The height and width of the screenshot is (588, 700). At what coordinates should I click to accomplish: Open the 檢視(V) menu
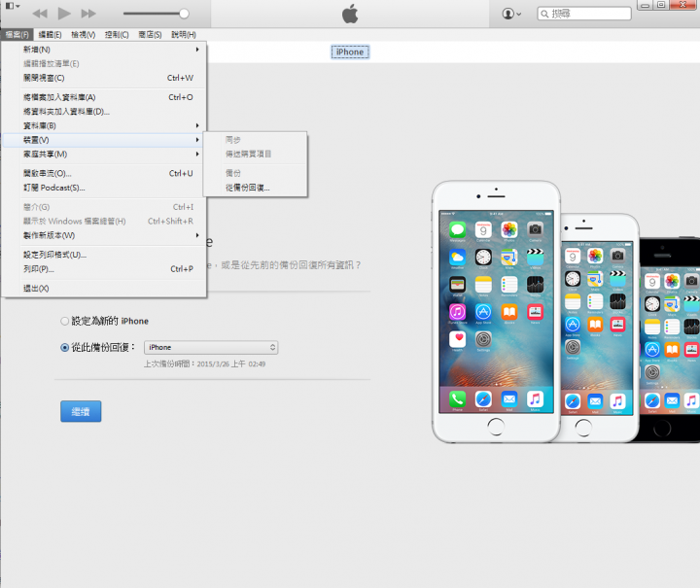[83, 34]
